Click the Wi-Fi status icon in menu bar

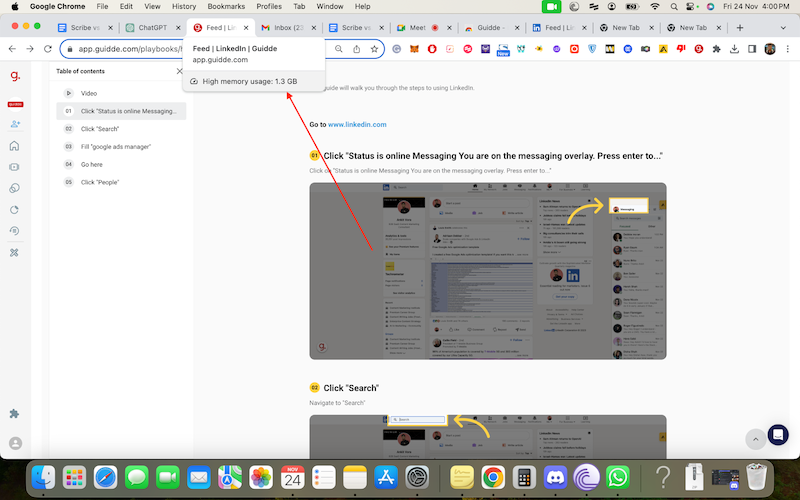point(655,6)
